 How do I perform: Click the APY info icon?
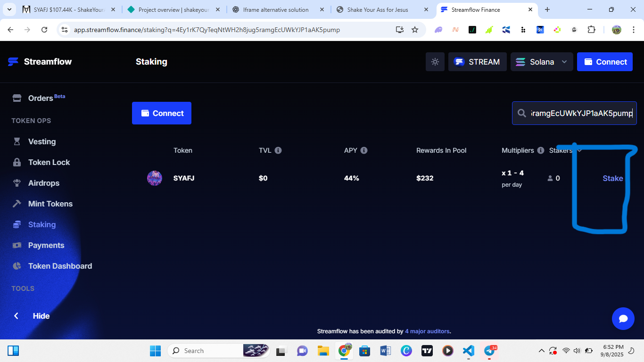point(364,150)
